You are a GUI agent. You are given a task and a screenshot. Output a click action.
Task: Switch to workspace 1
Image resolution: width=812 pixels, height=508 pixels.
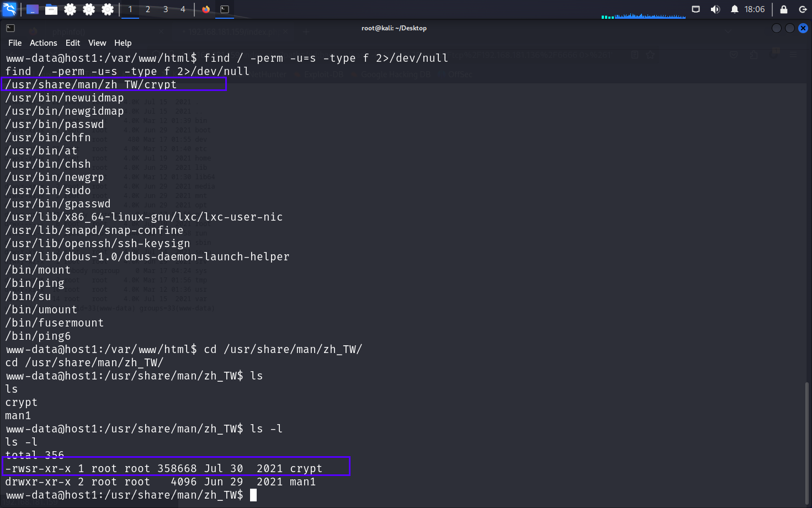coord(130,9)
